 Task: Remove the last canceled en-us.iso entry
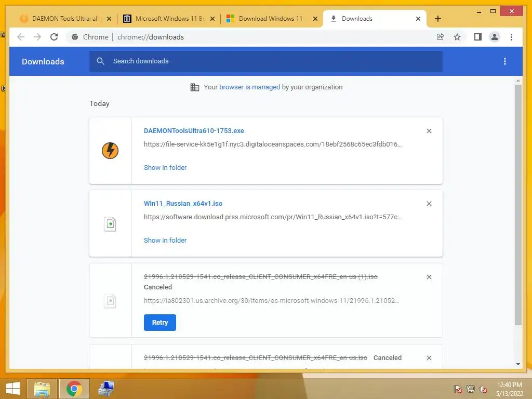coord(429,358)
